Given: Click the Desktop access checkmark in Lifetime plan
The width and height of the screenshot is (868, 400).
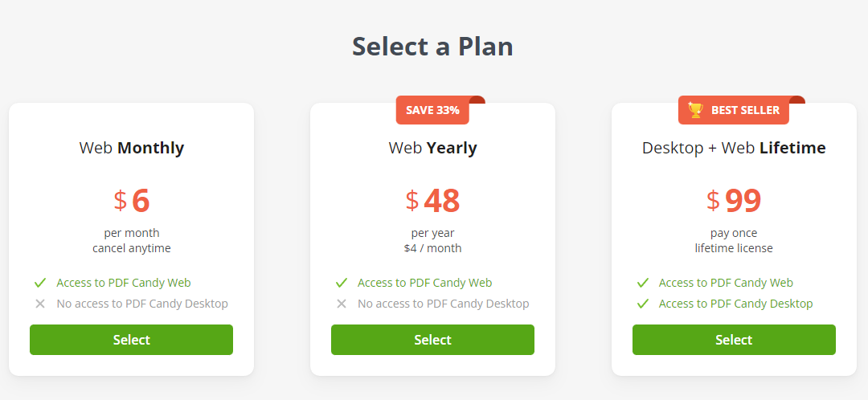Looking at the screenshot, I should click(643, 304).
